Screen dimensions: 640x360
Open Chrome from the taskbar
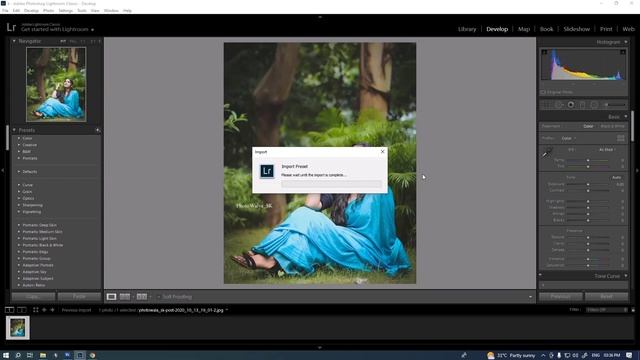[x=92, y=356]
